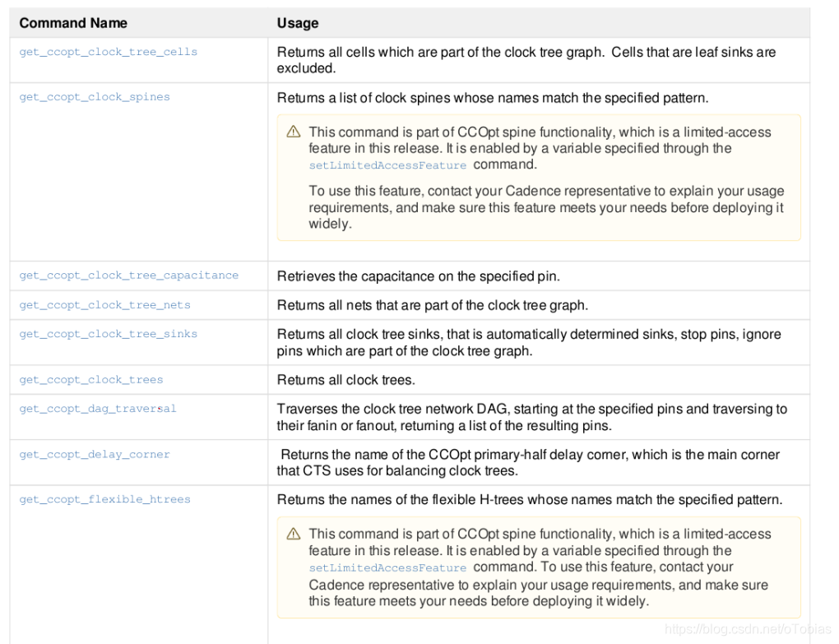
Task: Click the get_ccopt_clock_trees command name
Action: 90,380
